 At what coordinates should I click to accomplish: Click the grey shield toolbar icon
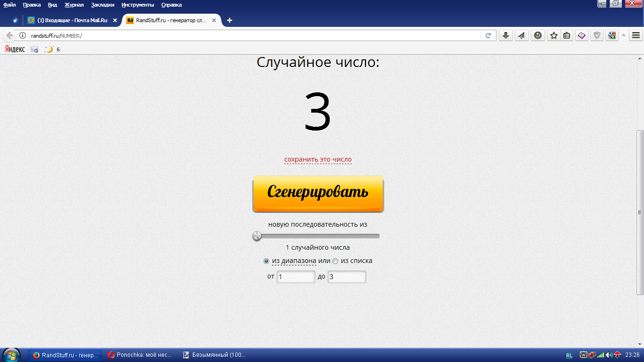[x=597, y=35]
